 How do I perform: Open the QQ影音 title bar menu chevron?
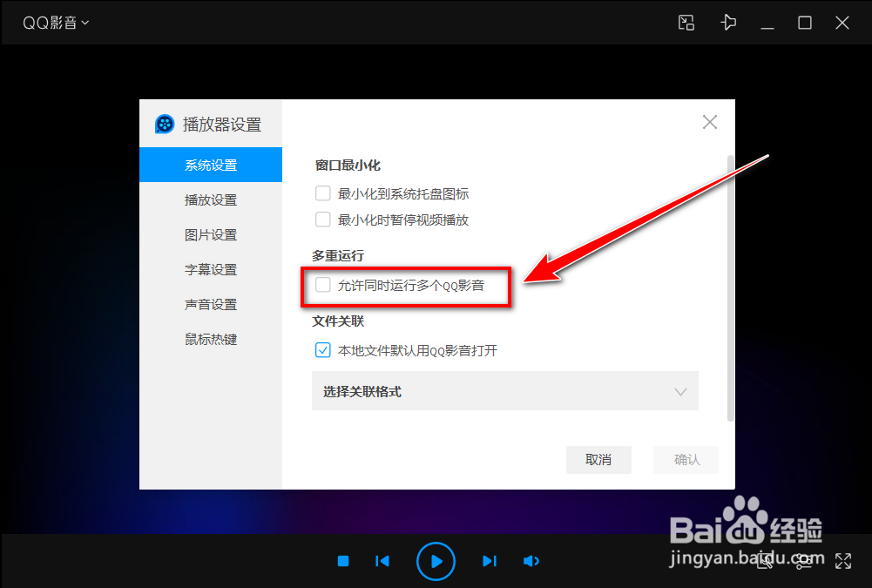84,23
